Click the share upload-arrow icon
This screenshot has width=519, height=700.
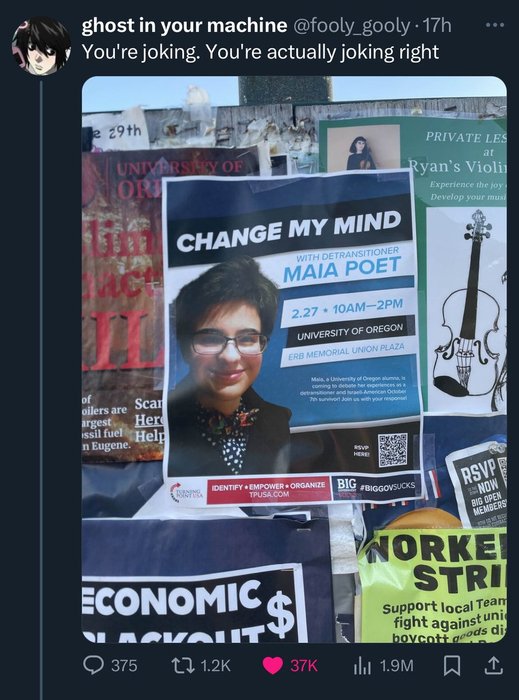pyautogui.click(x=493, y=665)
